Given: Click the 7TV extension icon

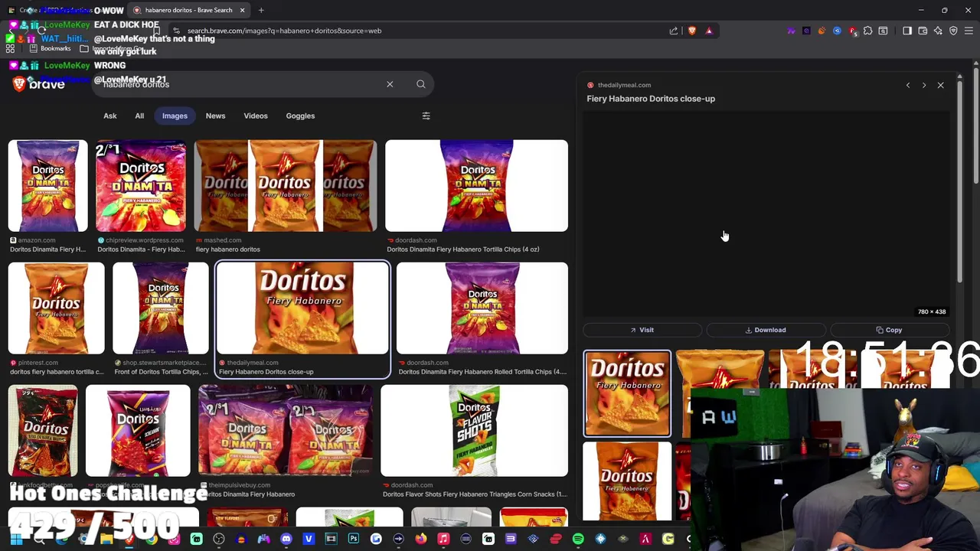Looking at the screenshot, I should pos(791,31).
